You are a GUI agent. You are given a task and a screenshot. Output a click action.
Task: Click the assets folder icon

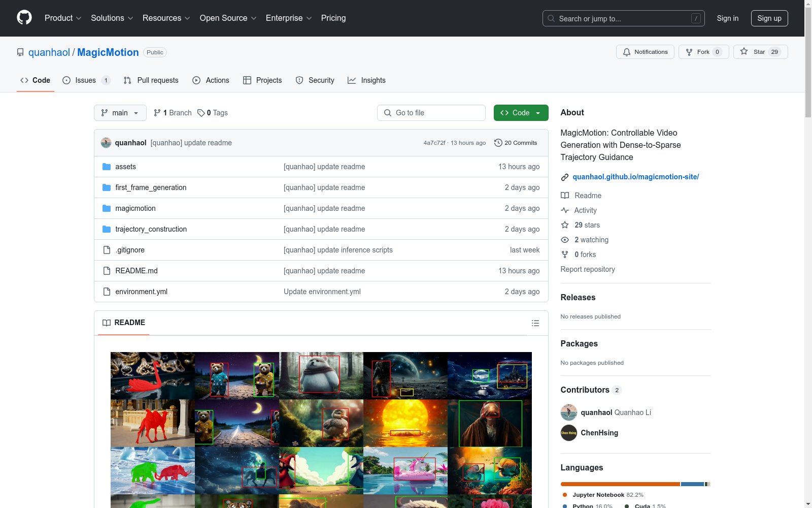coord(107,167)
